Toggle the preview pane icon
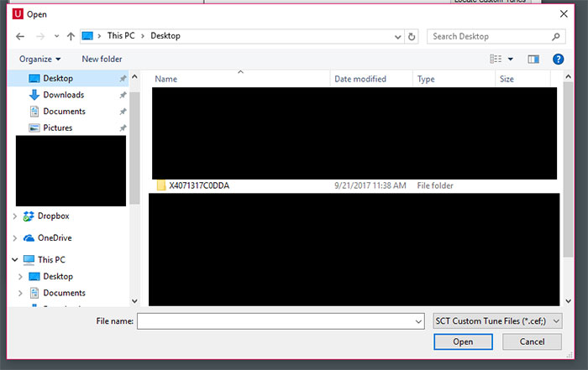Screen dimensions: 588x370 (x=533, y=59)
